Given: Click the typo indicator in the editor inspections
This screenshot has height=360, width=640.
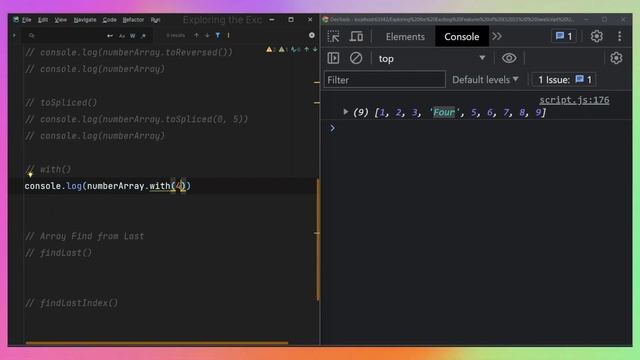Looking at the screenshot, I should pyautogui.click(x=295, y=49).
